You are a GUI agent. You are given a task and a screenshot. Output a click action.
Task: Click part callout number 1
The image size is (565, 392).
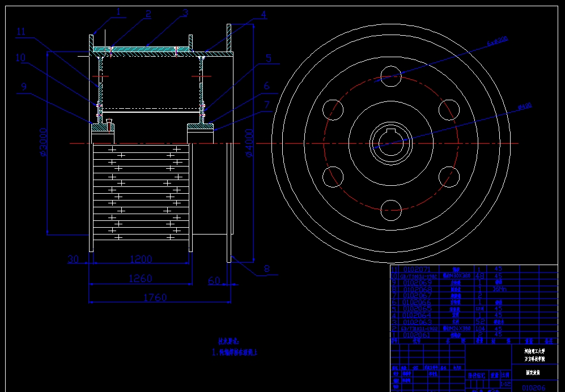click(119, 12)
